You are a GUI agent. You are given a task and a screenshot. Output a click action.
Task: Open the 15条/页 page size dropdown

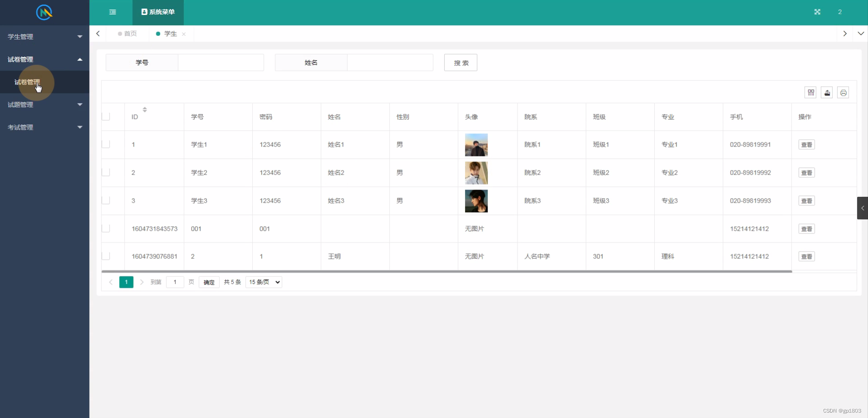(x=263, y=282)
